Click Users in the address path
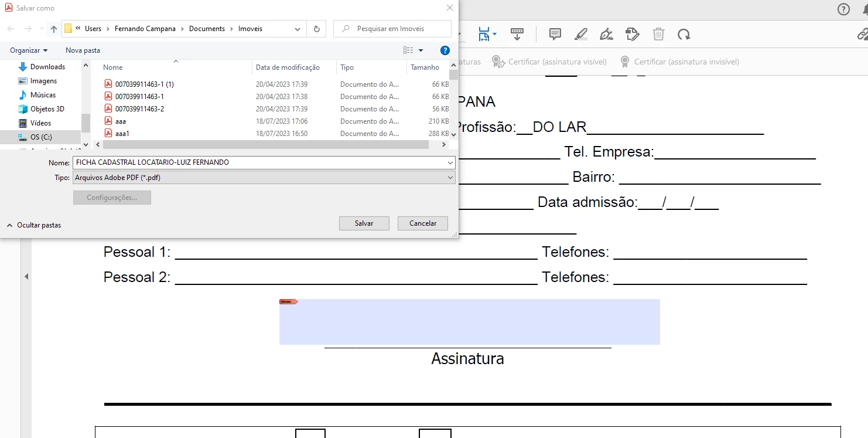Image resolution: width=868 pixels, height=438 pixels. pos(93,29)
